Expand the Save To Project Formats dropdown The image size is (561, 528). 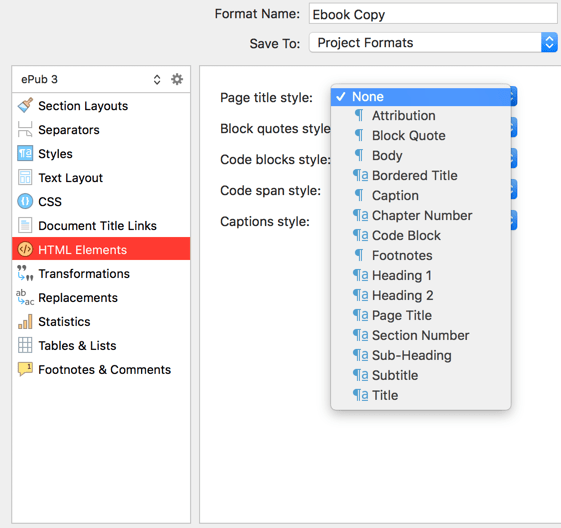coord(433,43)
